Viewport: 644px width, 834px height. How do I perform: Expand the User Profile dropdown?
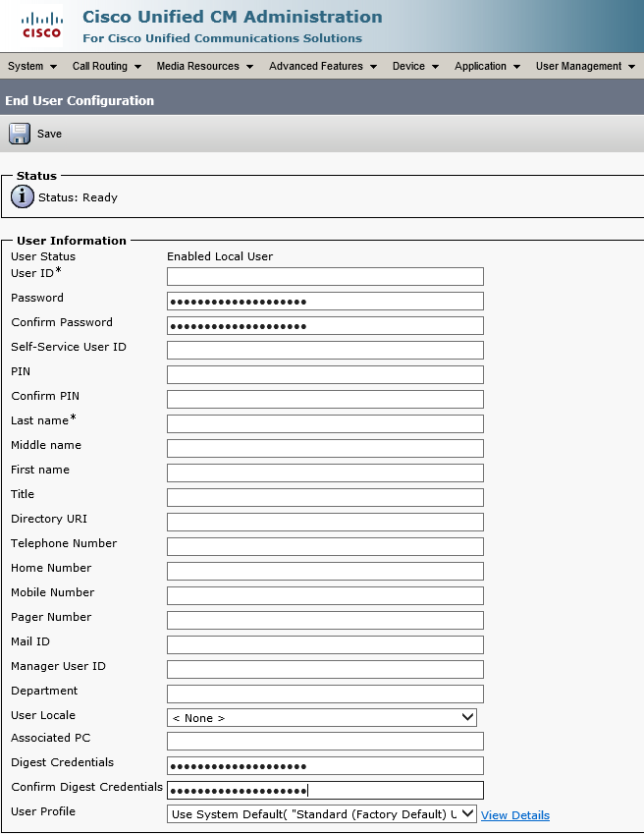321,813
